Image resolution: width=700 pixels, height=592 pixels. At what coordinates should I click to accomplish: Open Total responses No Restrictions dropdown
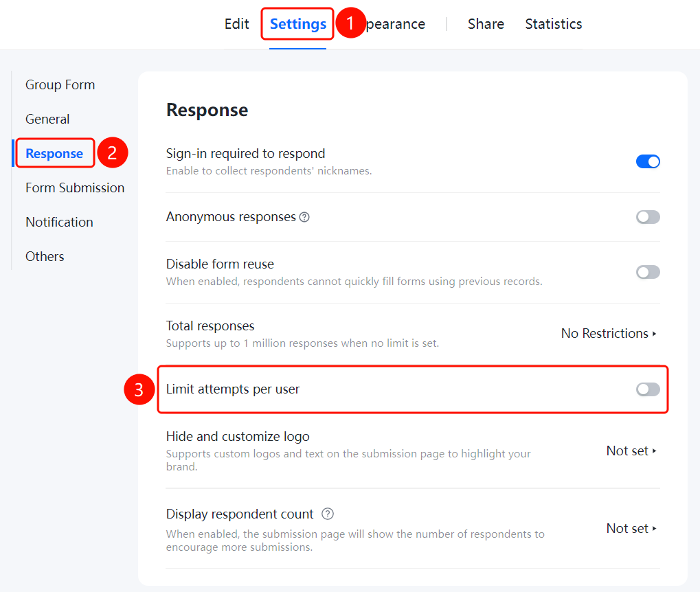[609, 334]
